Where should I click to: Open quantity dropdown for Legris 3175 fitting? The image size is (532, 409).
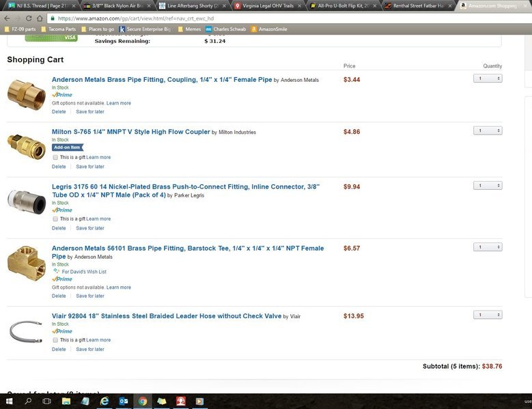coord(488,186)
